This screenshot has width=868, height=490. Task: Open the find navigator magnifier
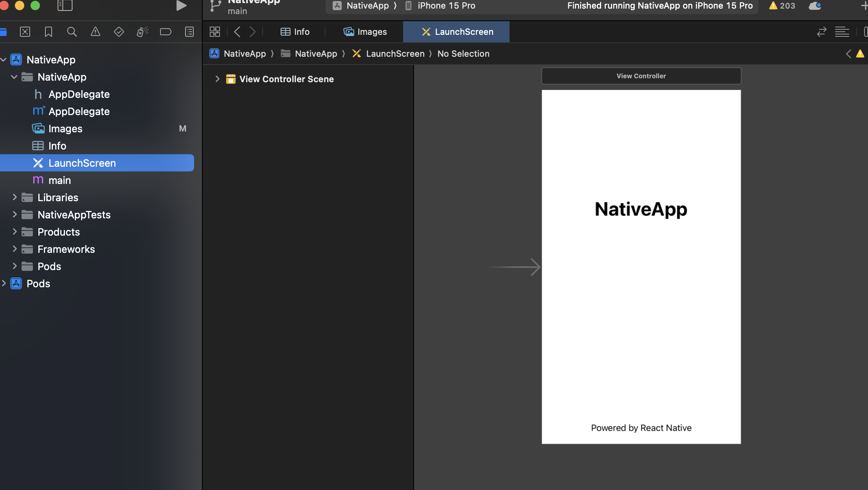(72, 32)
